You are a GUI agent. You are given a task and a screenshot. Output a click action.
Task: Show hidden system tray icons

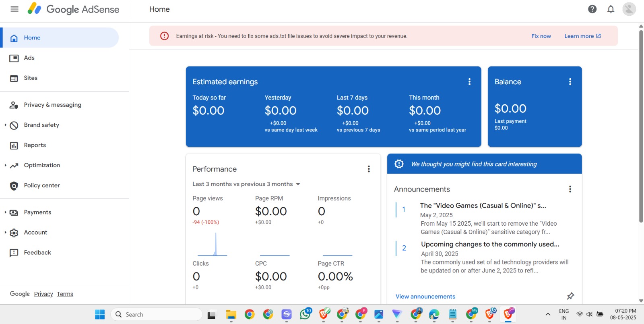(x=548, y=314)
